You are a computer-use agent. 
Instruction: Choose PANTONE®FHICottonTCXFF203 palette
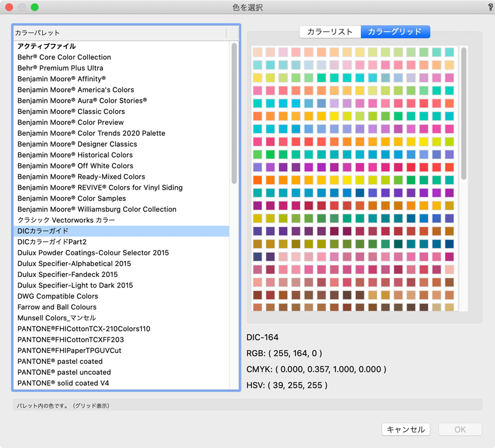tap(121, 340)
